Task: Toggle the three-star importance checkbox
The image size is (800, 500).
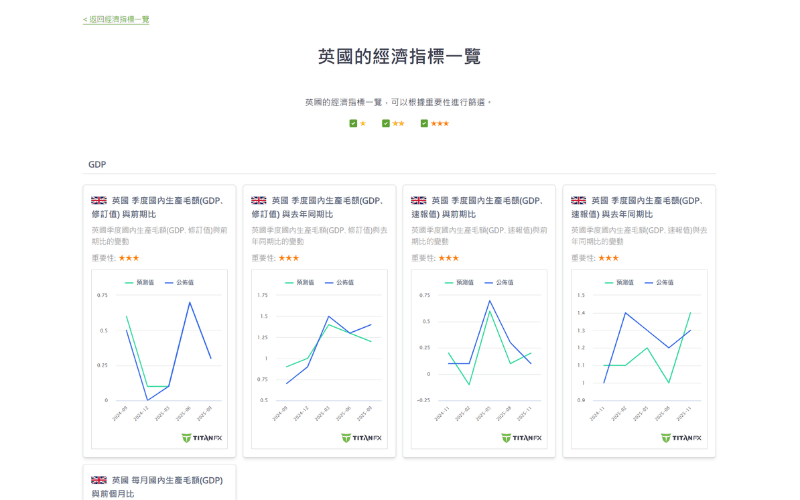Action: click(x=424, y=123)
